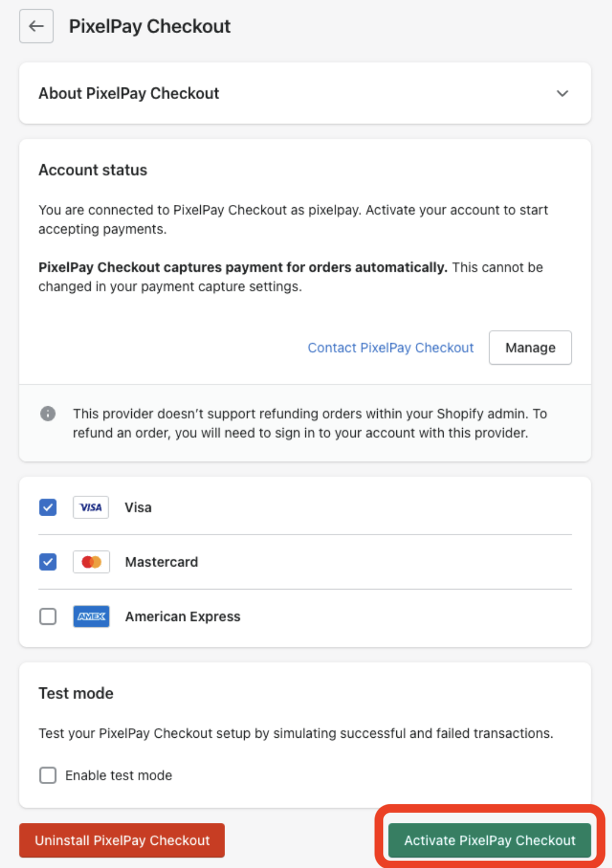Click the PixelPay Checkout page title
Image resolution: width=612 pixels, height=868 pixels.
150,26
